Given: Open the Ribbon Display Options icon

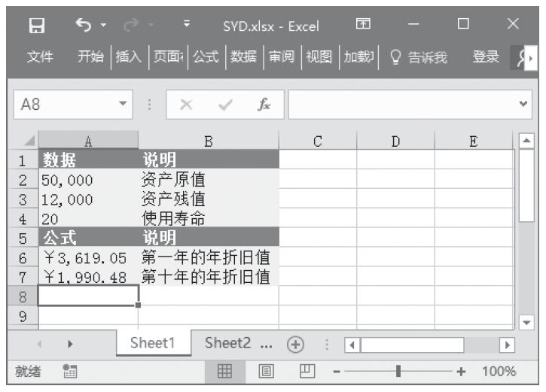Looking at the screenshot, I should point(363,26).
